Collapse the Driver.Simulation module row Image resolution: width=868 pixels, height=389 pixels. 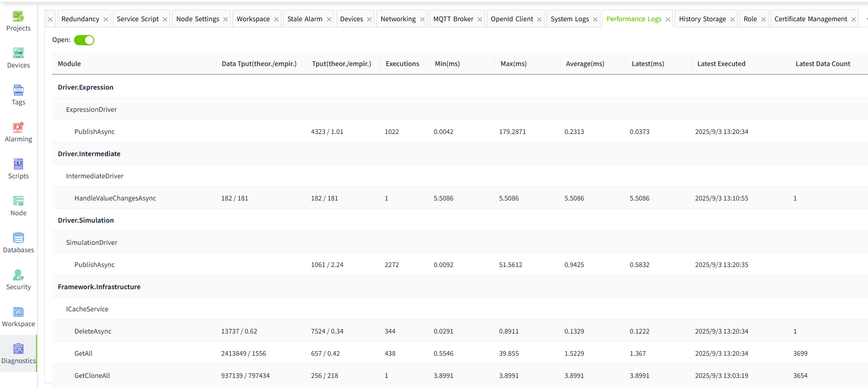coord(86,220)
